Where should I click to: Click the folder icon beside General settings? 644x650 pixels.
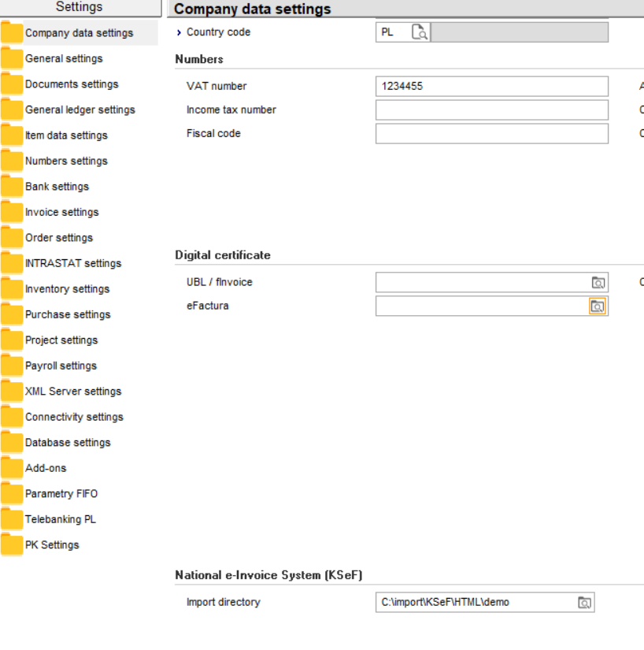[12, 58]
